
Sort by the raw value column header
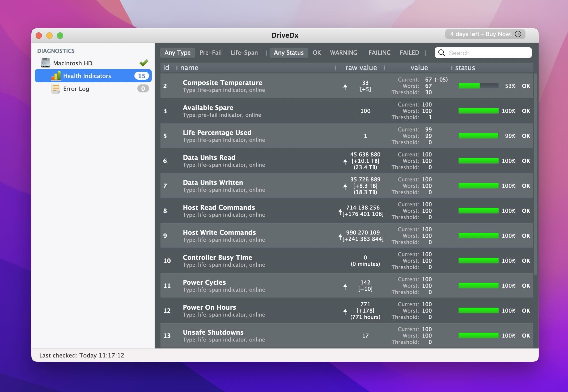pos(361,68)
